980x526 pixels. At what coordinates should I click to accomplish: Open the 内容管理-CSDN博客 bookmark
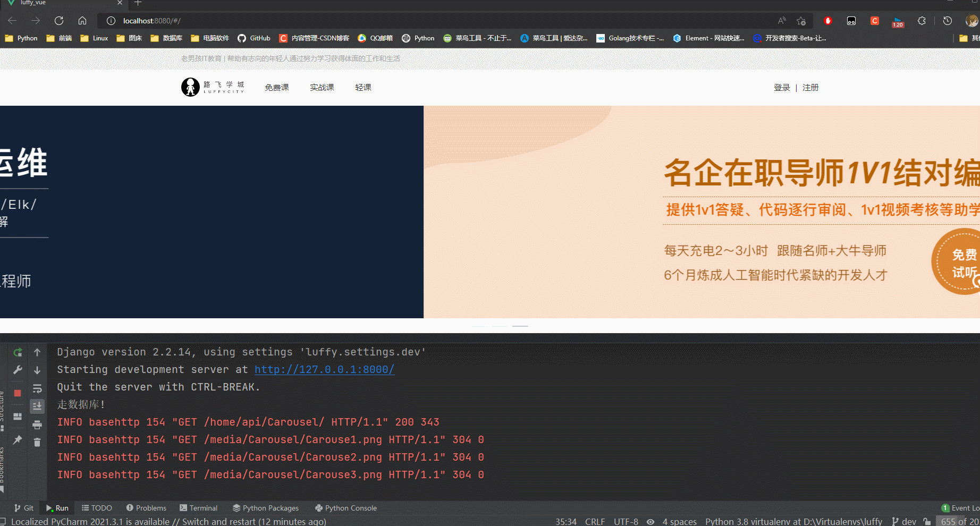[314, 38]
